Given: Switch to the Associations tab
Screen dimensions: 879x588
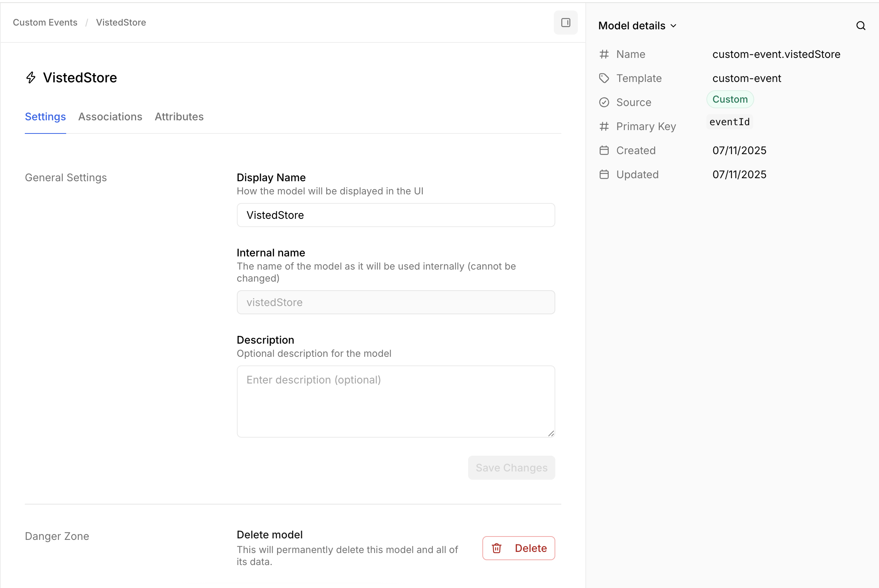Looking at the screenshot, I should (110, 117).
